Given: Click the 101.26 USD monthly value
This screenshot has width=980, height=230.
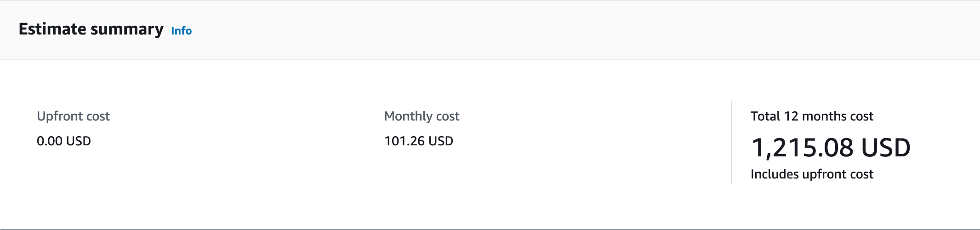Looking at the screenshot, I should 419,141.
